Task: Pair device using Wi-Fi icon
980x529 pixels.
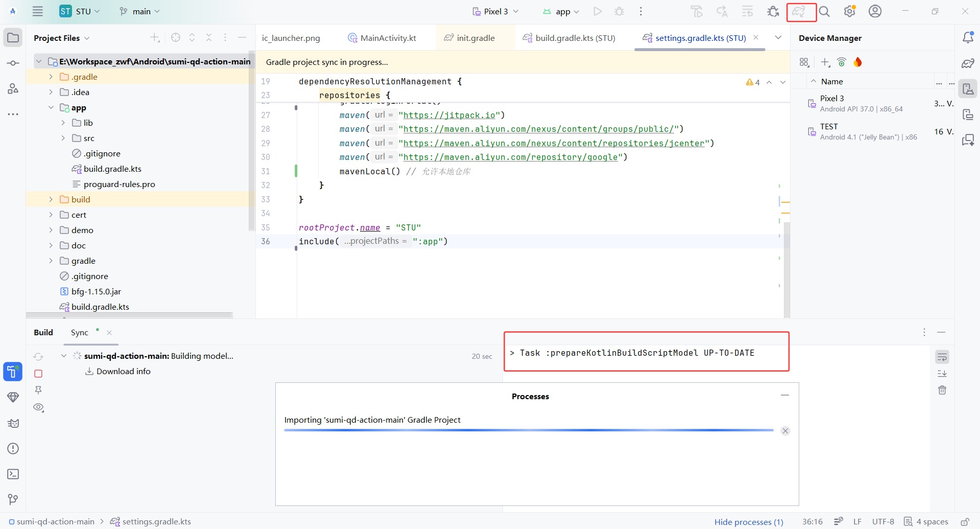Action: point(842,62)
